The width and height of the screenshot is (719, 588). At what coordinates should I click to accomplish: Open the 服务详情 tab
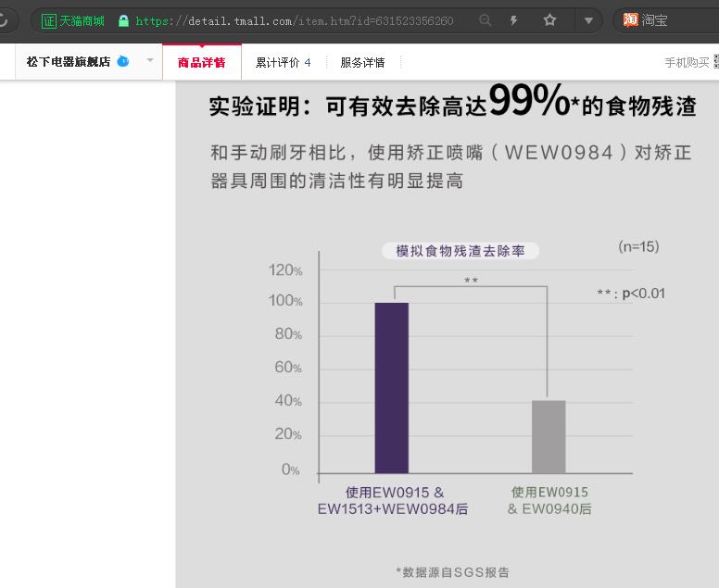tap(362, 62)
